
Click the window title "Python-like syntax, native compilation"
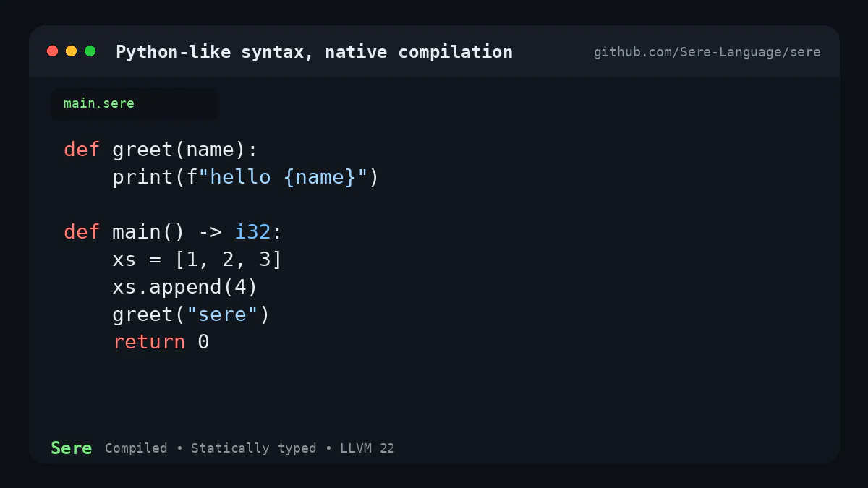[x=314, y=52]
